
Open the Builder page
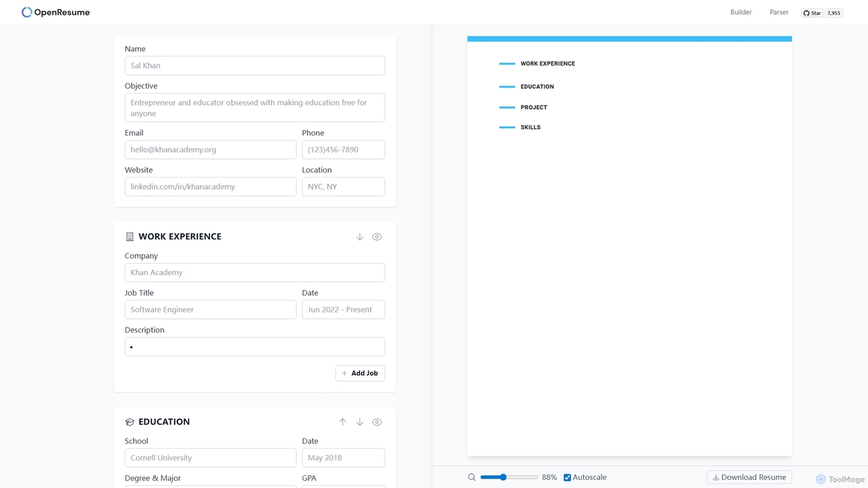pyautogui.click(x=741, y=12)
